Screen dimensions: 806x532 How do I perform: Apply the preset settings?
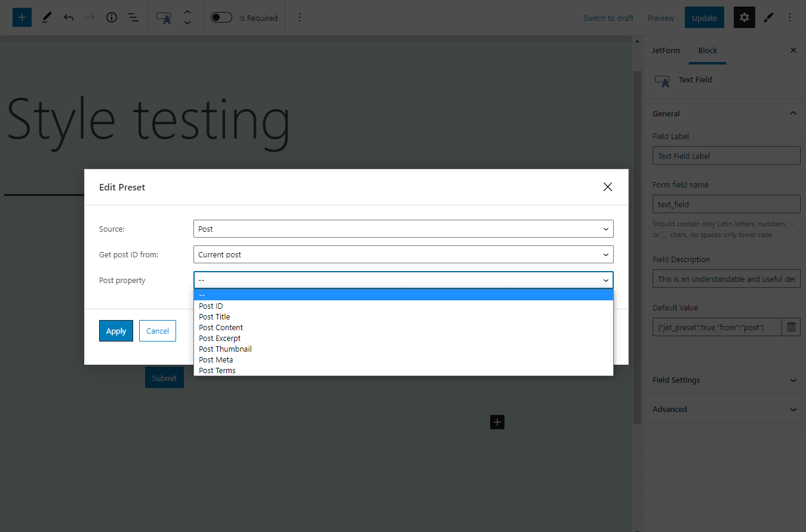(x=116, y=330)
